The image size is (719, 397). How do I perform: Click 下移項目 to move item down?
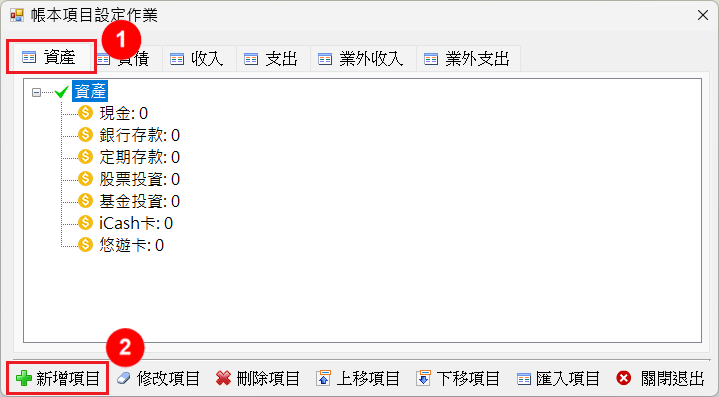point(458,378)
